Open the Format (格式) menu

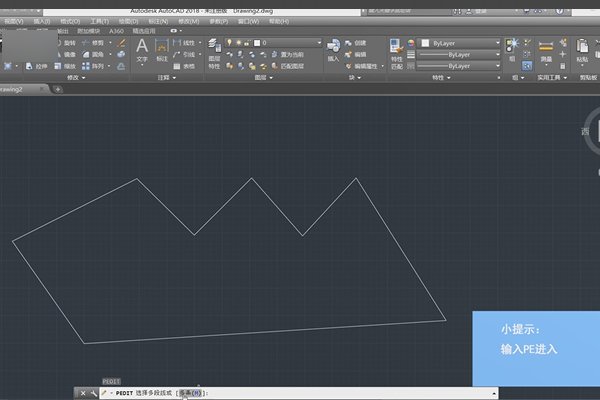[70, 20]
